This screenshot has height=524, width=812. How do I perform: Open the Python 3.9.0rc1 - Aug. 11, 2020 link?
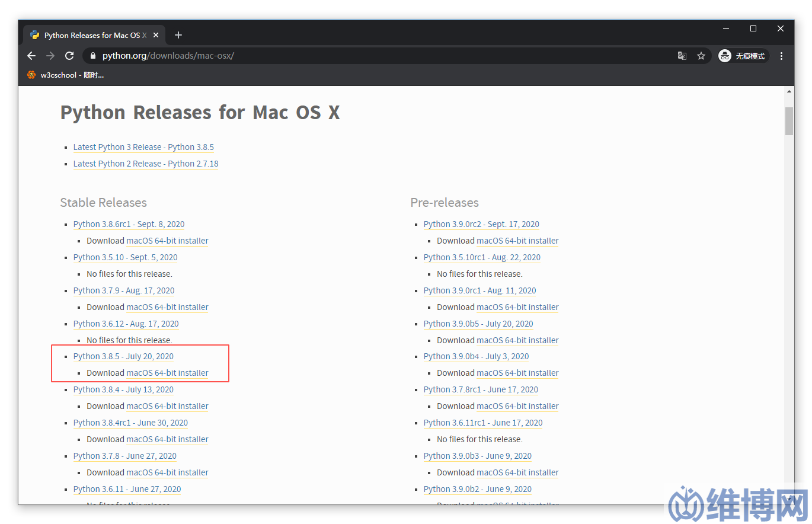click(x=479, y=290)
